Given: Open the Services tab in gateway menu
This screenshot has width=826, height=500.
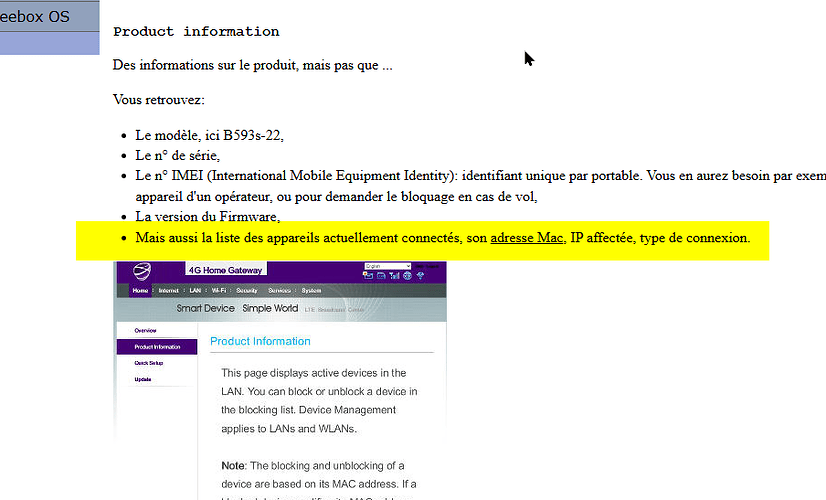Looking at the screenshot, I should point(279,290).
